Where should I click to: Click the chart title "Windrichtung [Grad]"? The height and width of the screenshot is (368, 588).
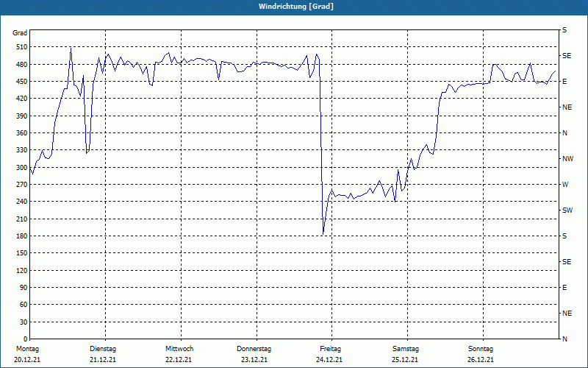click(x=296, y=7)
